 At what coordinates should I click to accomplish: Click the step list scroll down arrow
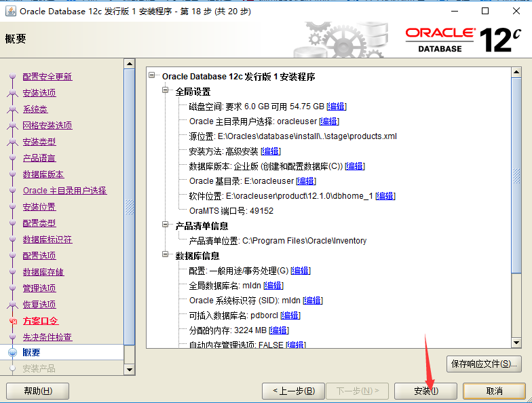click(x=130, y=370)
